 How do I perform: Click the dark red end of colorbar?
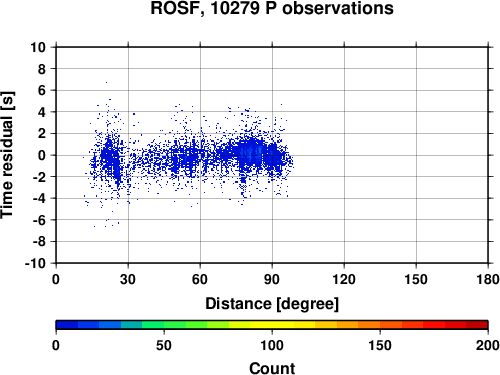(x=477, y=324)
